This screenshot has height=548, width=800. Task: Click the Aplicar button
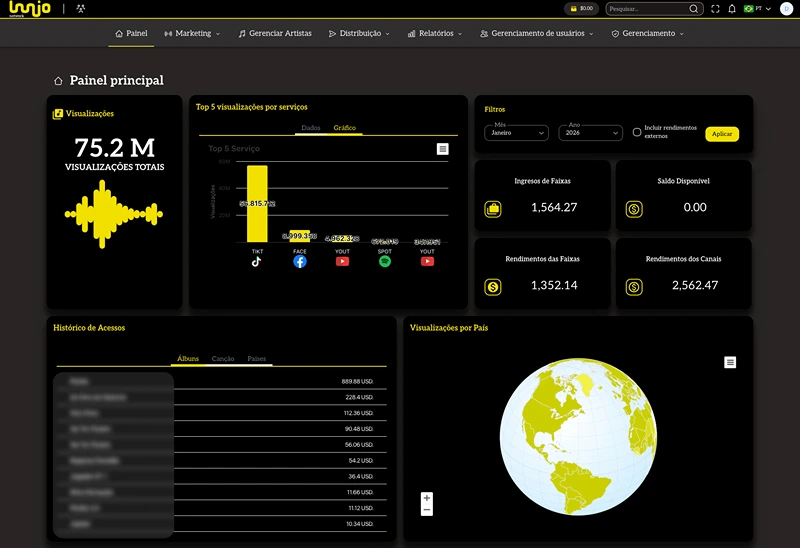pos(722,134)
